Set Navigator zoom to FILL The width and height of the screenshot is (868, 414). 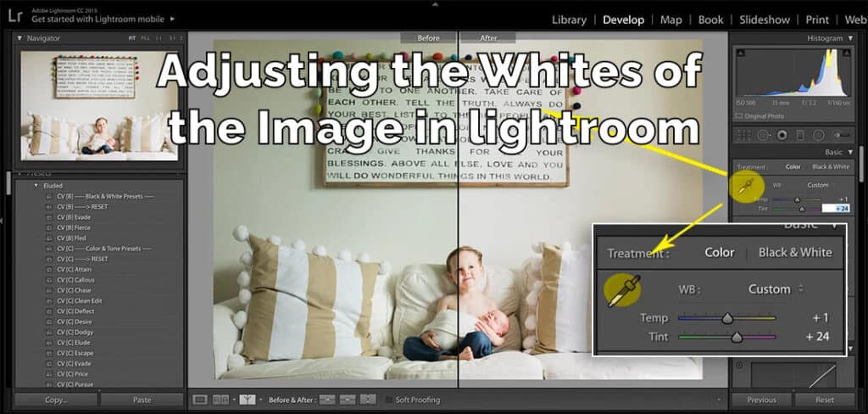145,38
